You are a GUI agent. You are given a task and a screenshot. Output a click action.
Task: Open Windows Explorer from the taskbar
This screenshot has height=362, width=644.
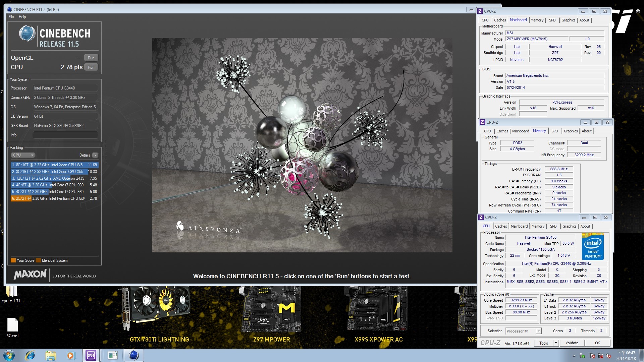50,355
